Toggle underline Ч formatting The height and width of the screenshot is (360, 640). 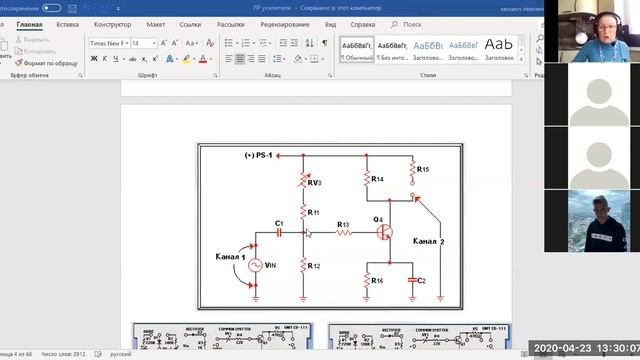(116, 59)
